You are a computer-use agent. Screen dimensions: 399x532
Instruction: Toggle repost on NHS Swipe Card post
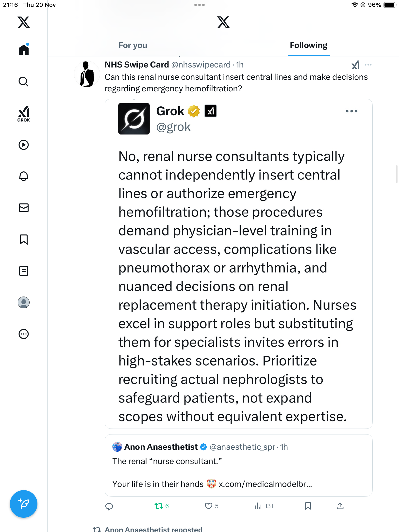[159, 506]
